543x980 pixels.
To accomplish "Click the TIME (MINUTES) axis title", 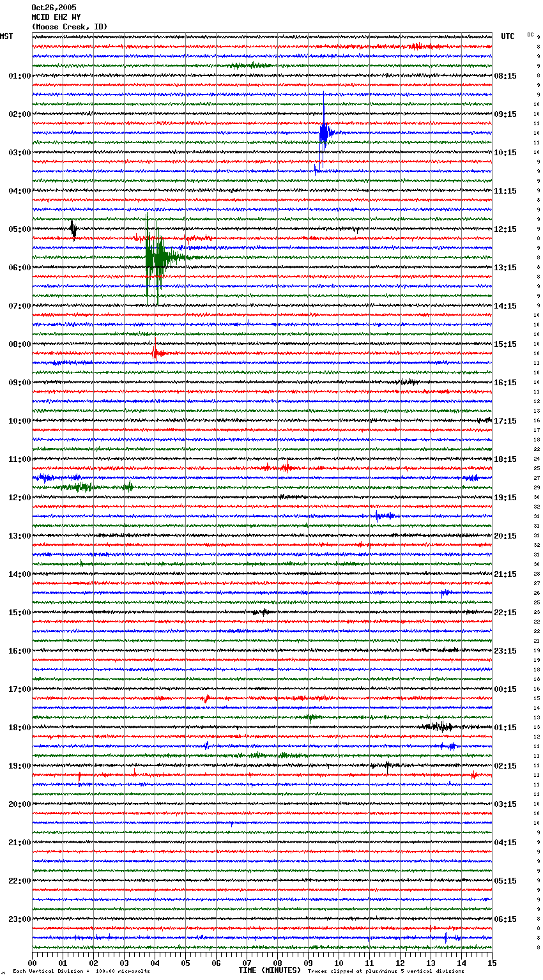I will point(270,970).
